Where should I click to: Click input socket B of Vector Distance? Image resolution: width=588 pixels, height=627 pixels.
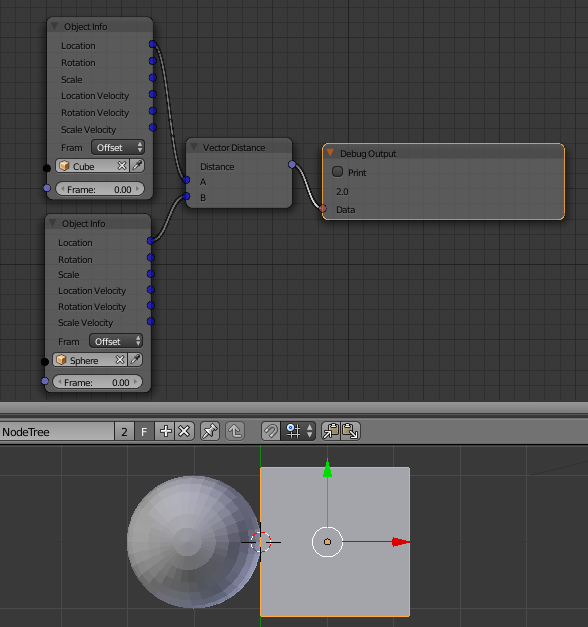pos(186,196)
